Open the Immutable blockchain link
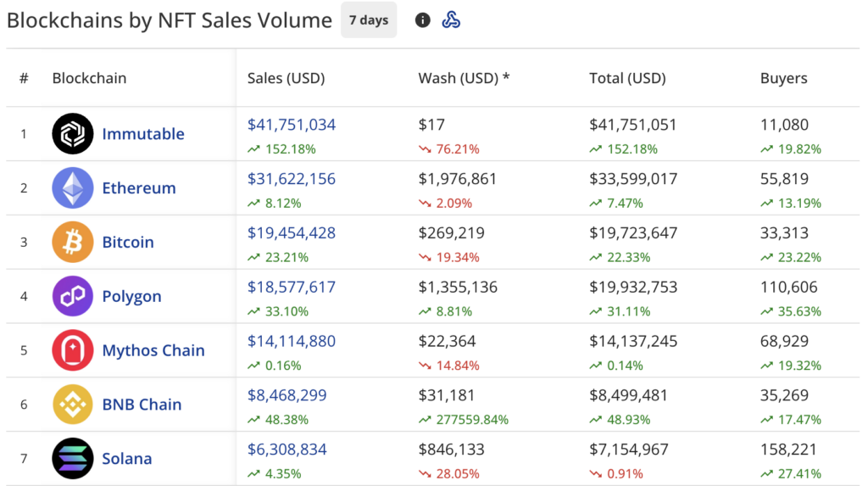This screenshot has height=486, width=868. coord(143,134)
